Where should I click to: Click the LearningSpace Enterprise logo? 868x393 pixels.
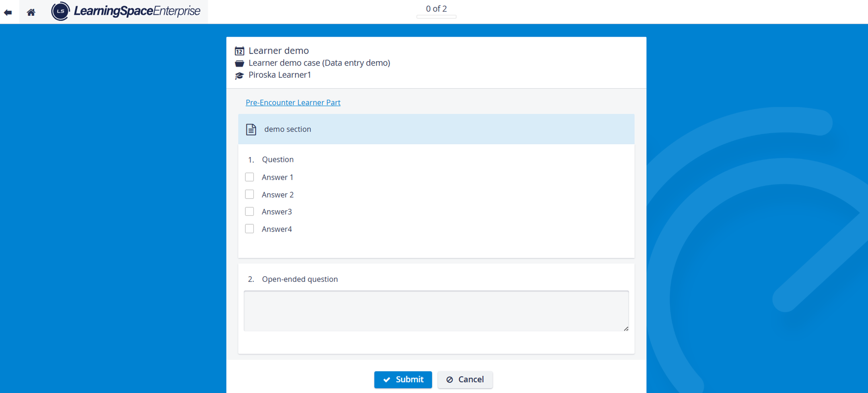point(125,11)
